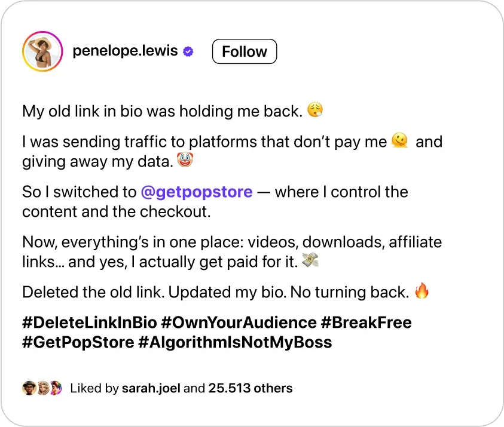504x427 pixels.
Task: Follow the penelope.lewis account
Action: point(245,51)
